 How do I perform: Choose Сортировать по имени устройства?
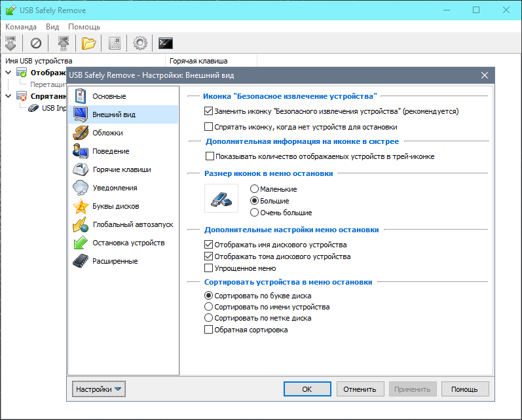[x=209, y=306]
